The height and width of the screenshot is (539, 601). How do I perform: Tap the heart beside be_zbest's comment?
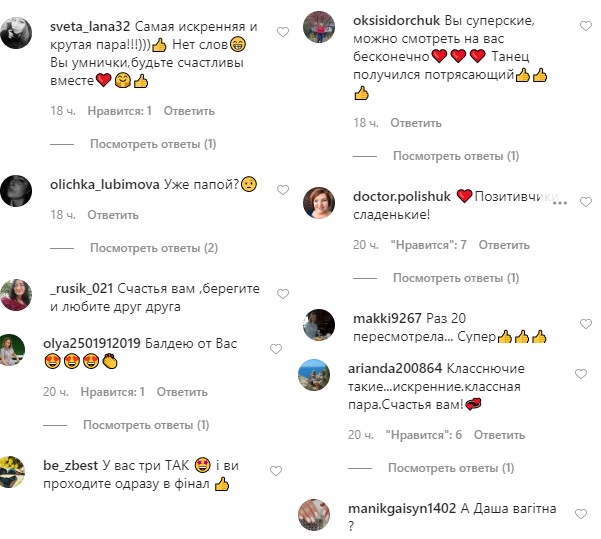[x=276, y=471]
